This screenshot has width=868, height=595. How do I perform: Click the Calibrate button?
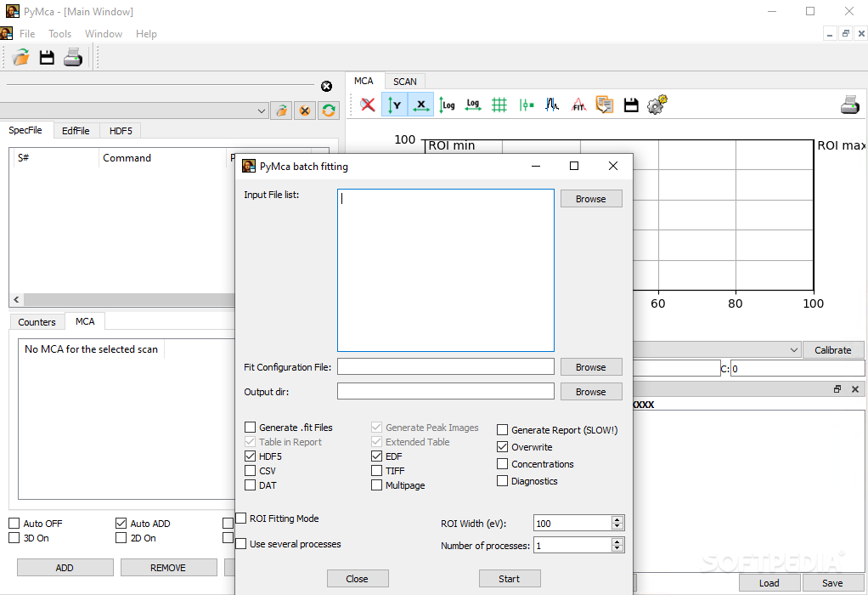click(x=832, y=350)
